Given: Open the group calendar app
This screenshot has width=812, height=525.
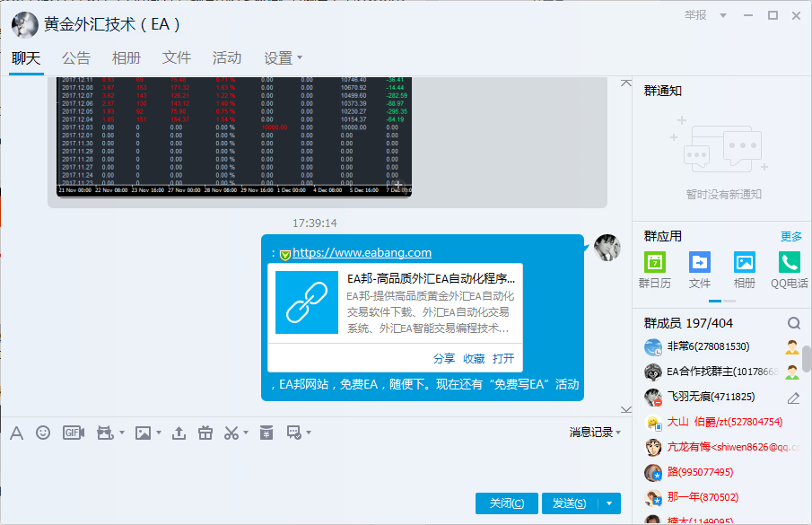Looking at the screenshot, I should (x=655, y=262).
